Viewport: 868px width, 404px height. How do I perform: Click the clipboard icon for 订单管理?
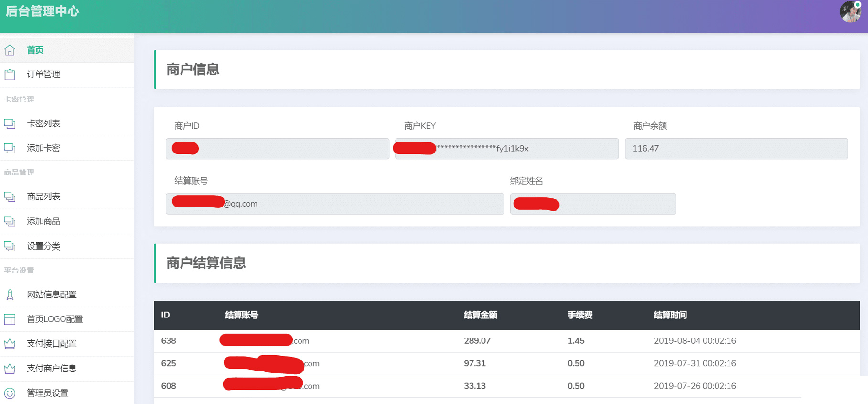point(10,75)
